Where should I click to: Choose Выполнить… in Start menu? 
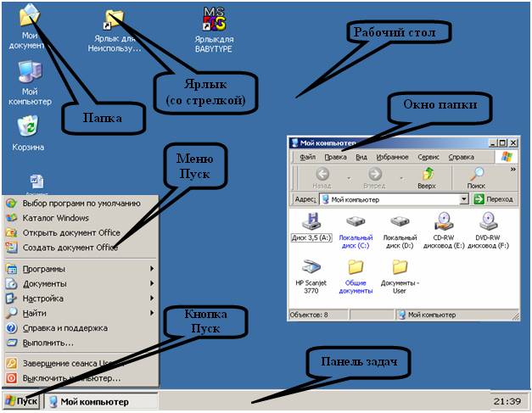click(x=81, y=343)
